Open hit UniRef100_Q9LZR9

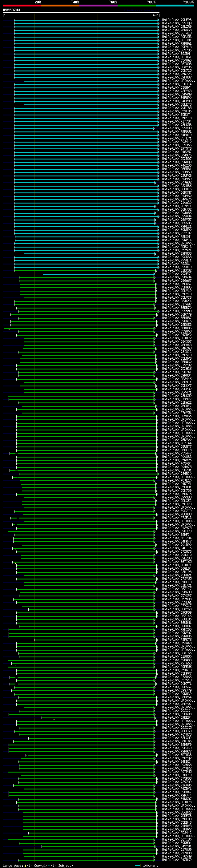177,26
